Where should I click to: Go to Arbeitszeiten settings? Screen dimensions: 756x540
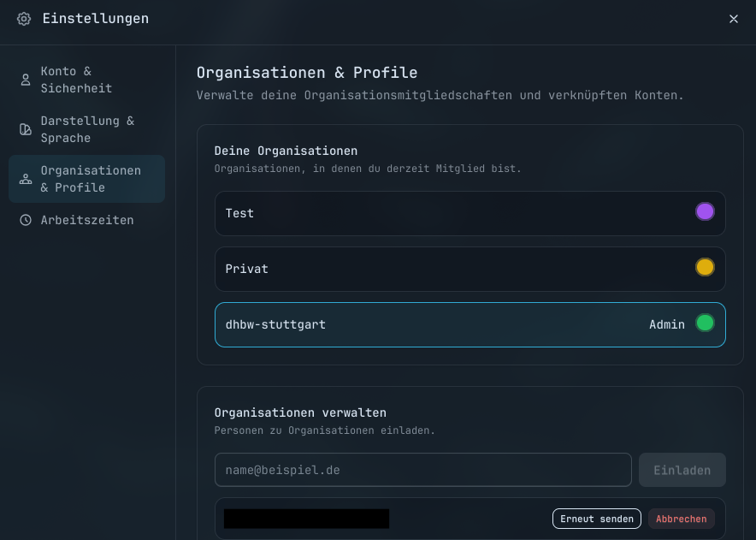[x=86, y=220]
